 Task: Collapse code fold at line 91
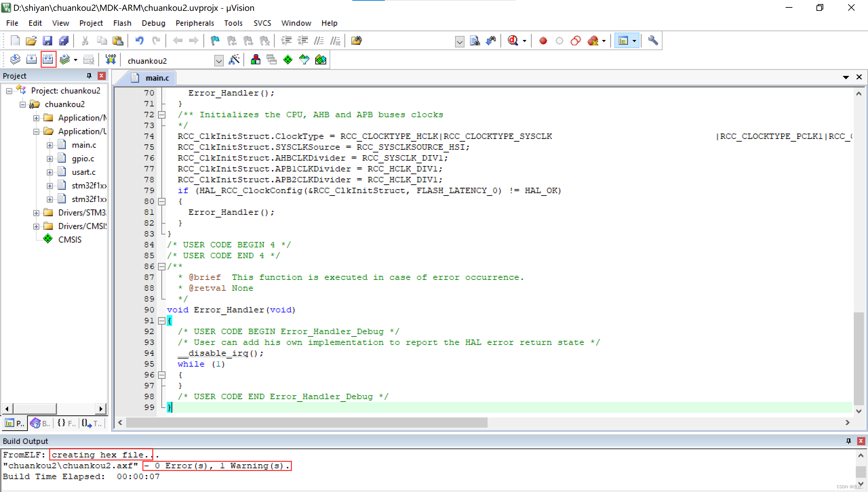pyautogui.click(x=162, y=321)
